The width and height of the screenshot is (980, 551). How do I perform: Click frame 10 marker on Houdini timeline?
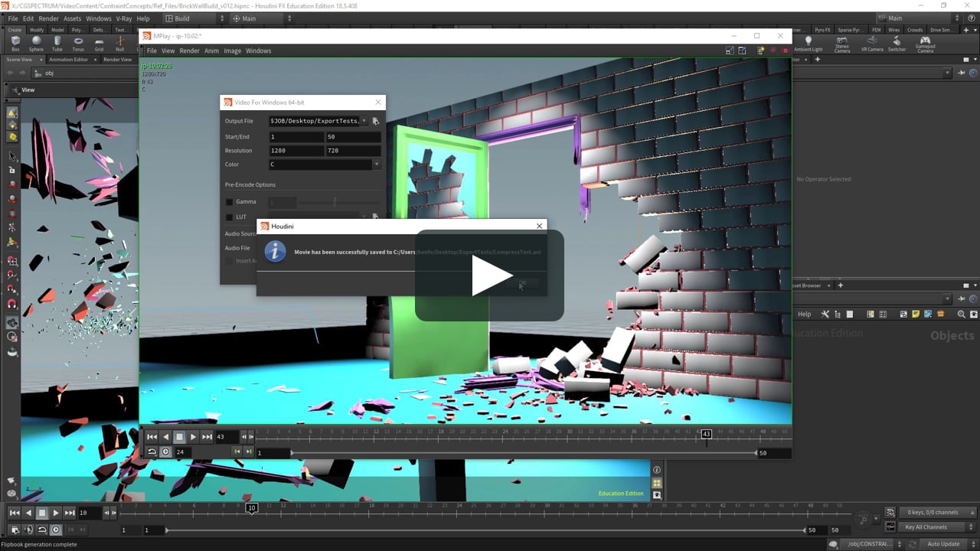click(251, 507)
